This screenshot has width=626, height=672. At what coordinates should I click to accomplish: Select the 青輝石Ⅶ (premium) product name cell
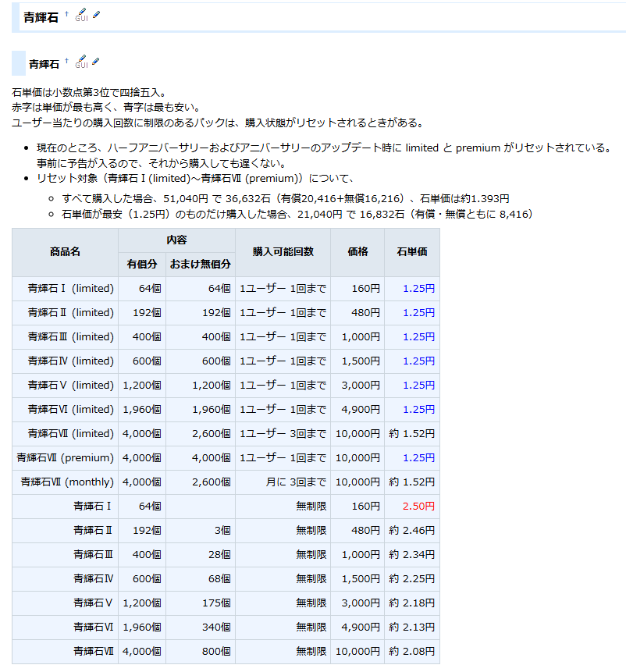point(65,458)
